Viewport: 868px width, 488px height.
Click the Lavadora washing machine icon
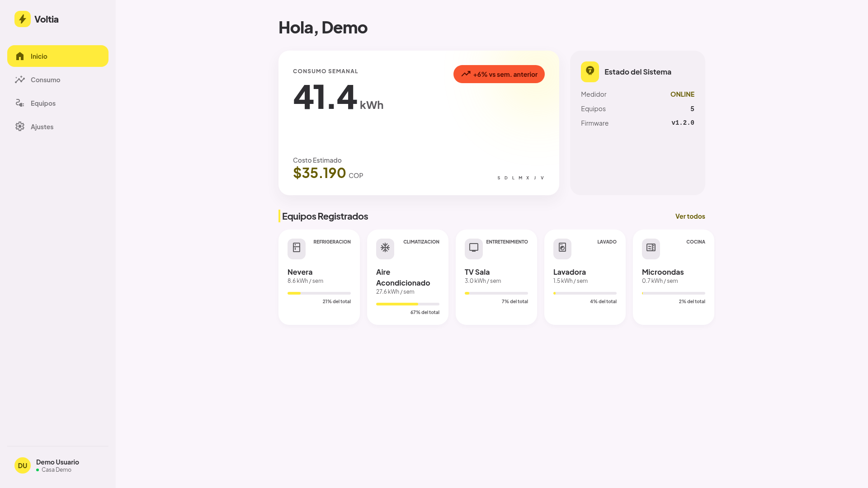coord(562,249)
